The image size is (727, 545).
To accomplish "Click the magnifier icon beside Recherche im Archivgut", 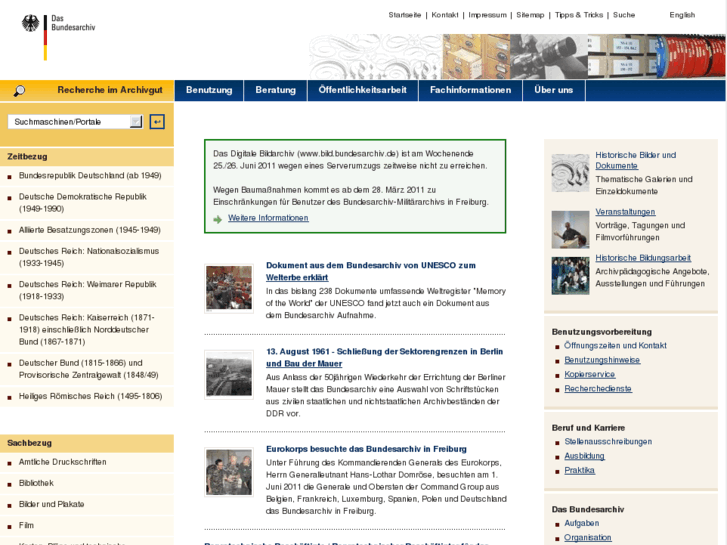I will point(19,90).
